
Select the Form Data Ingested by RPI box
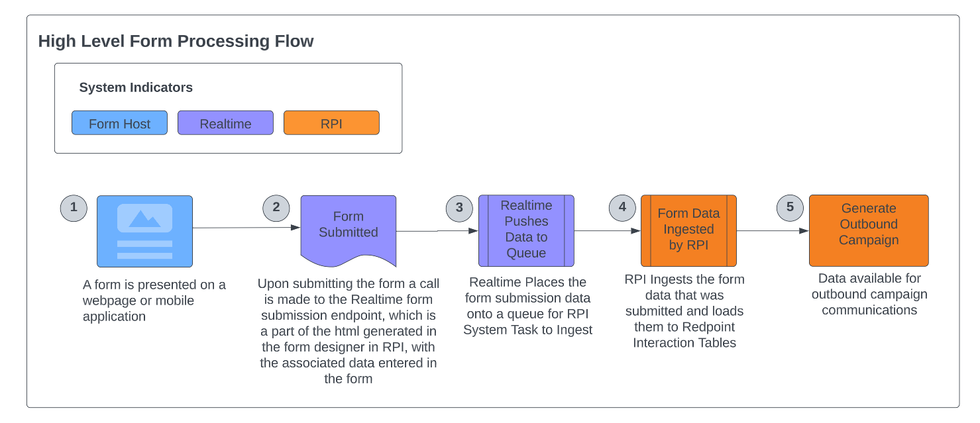pos(688,230)
